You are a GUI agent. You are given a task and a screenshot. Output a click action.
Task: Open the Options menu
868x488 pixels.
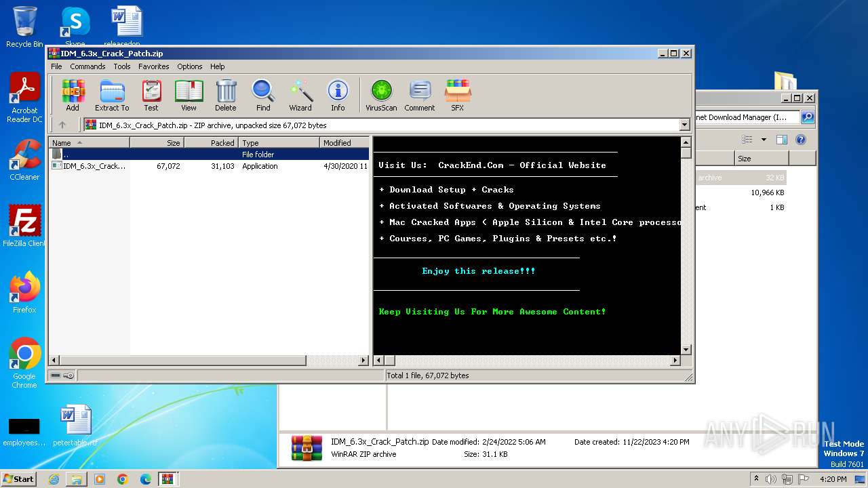point(190,66)
